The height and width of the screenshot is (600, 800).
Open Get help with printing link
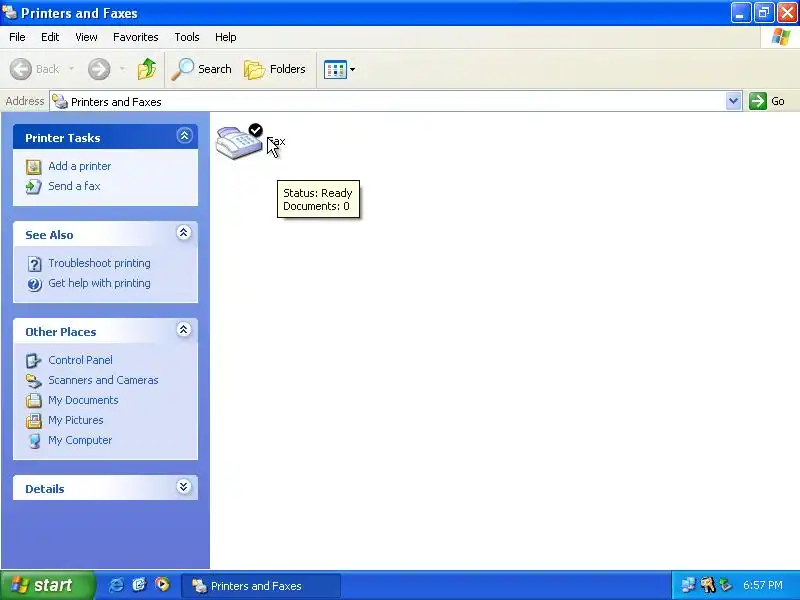click(x=99, y=283)
